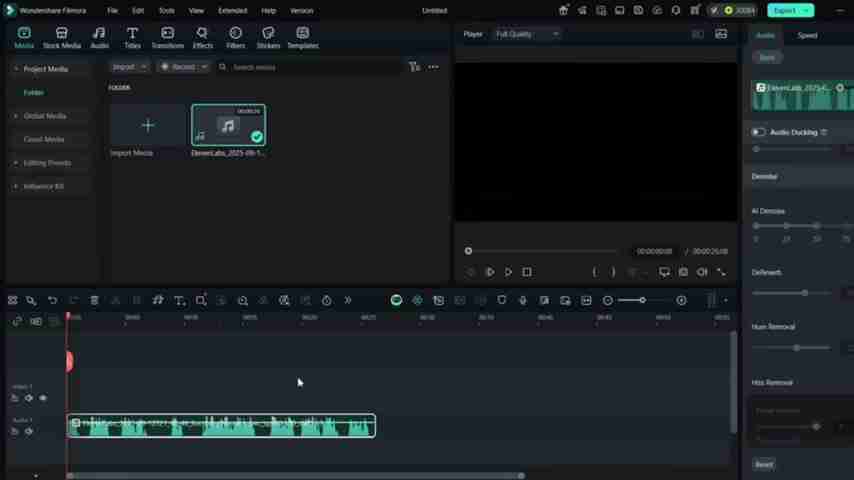Click the Reset button in audio panel

[764, 464]
